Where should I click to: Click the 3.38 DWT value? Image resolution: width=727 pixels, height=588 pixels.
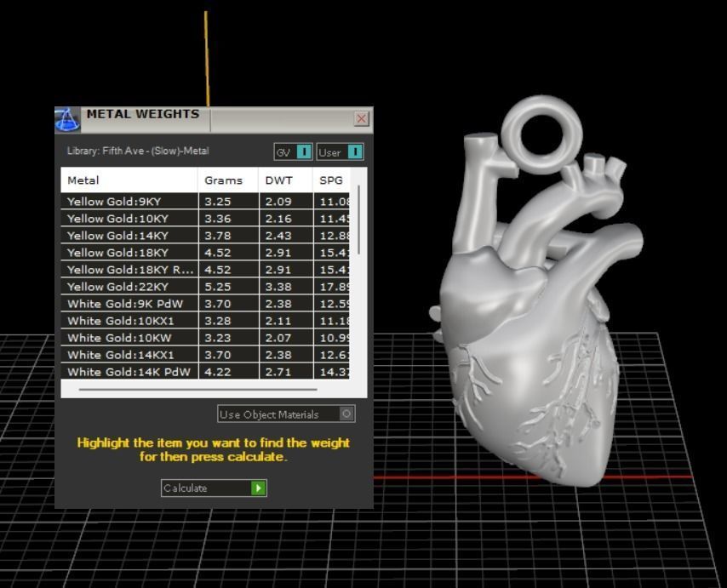click(x=278, y=287)
